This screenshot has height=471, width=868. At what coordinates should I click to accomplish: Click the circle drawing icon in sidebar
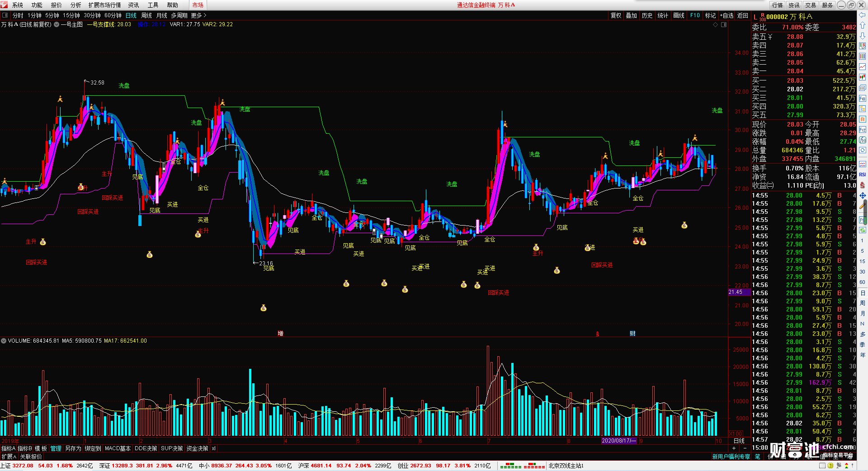pyautogui.click(x=863, y=151)
